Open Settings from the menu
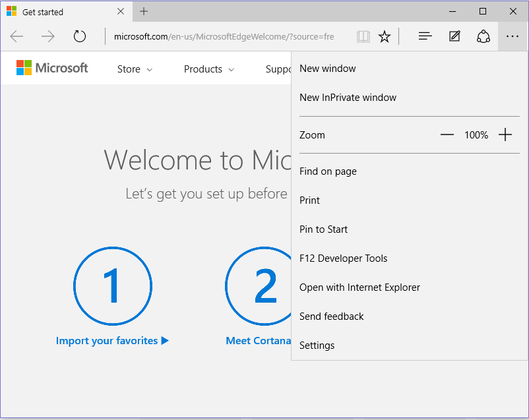This screenshot has width=529, height=420. tap(317, 345)
